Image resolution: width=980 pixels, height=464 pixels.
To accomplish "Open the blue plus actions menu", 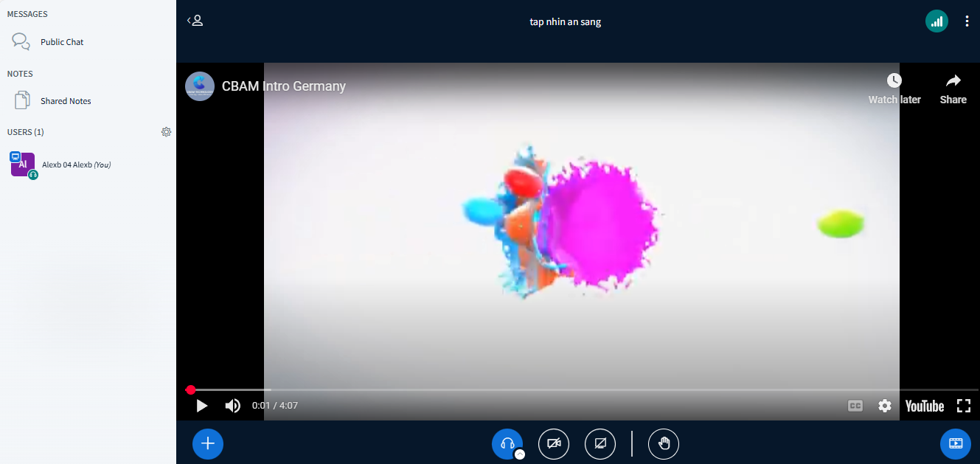I will (208, 443).
